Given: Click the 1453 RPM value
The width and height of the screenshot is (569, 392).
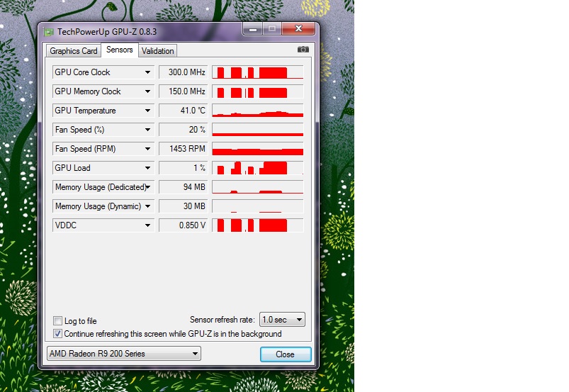Looking at the screenshot, I should tap(184, 149).
